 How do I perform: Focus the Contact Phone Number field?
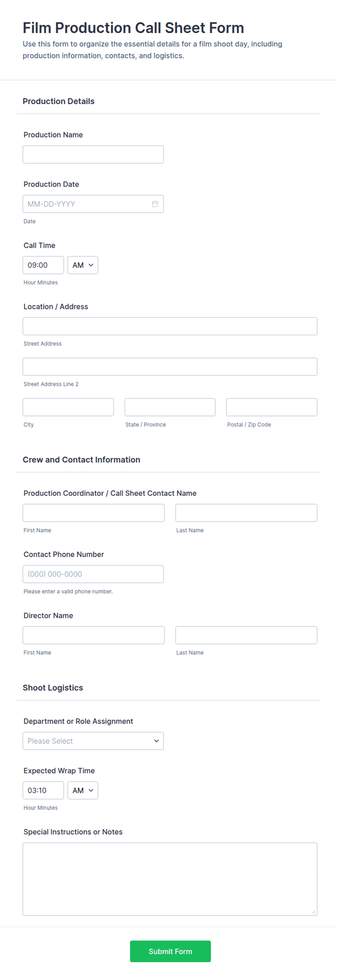click(x=93, y=574)
